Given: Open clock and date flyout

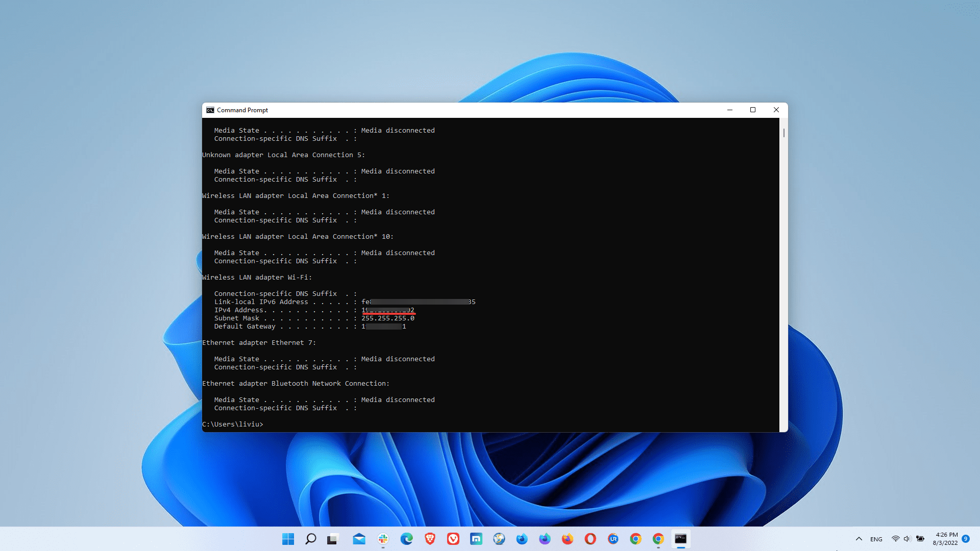Looking at the screenshot, I should coord(945,539).
